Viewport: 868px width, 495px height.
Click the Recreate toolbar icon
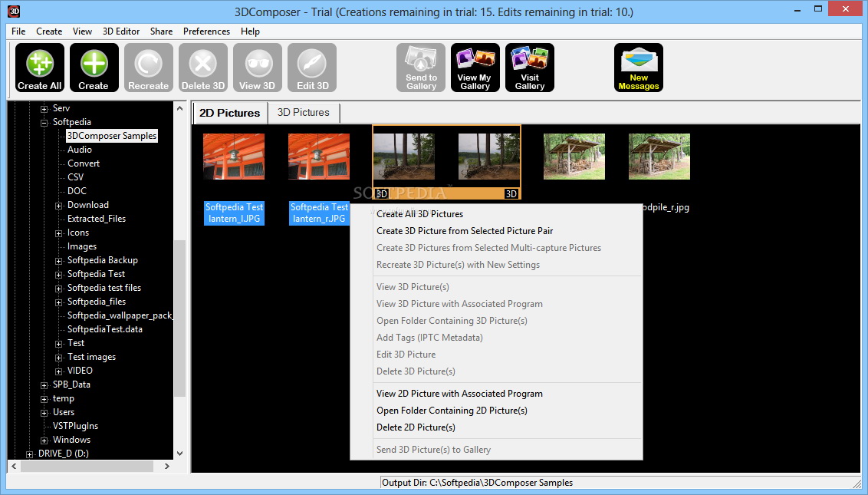pos(148,68)
